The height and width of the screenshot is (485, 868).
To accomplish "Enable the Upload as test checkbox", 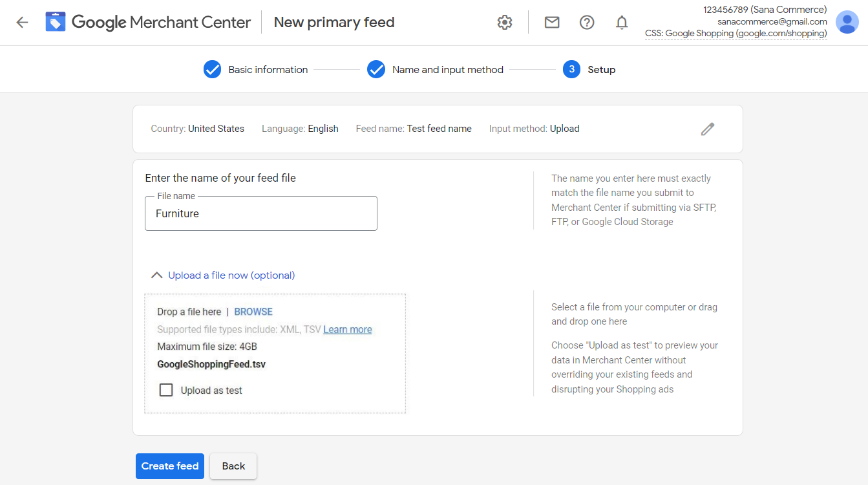I will click(x=166, y=390).
